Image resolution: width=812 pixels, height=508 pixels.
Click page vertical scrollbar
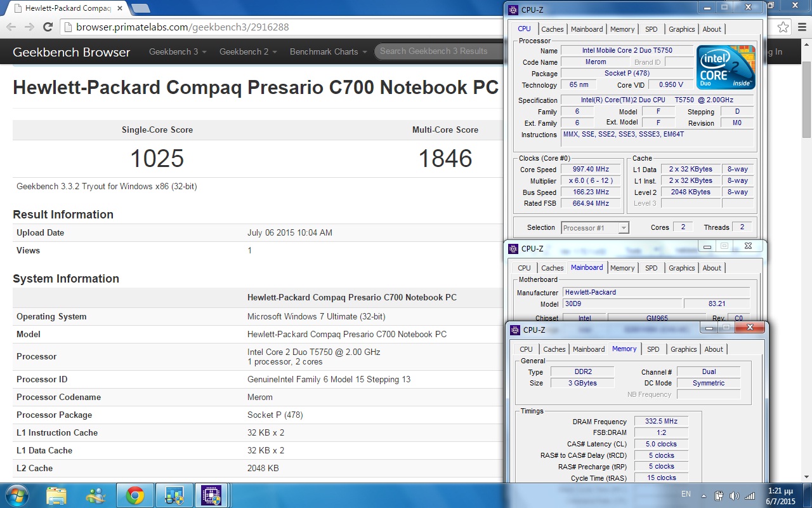(x=807, y=99)
